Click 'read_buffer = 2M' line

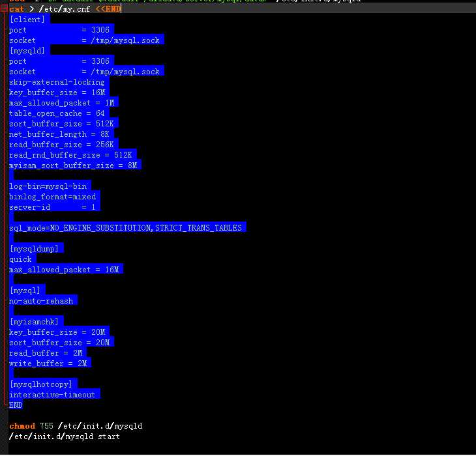pos(46,353)
